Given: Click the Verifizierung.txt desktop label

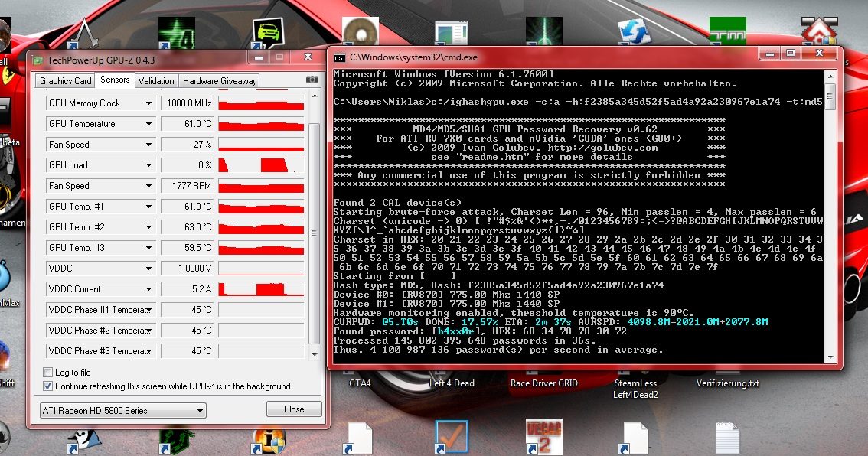Looking at the screenshot, I should [x=727, y=383].
